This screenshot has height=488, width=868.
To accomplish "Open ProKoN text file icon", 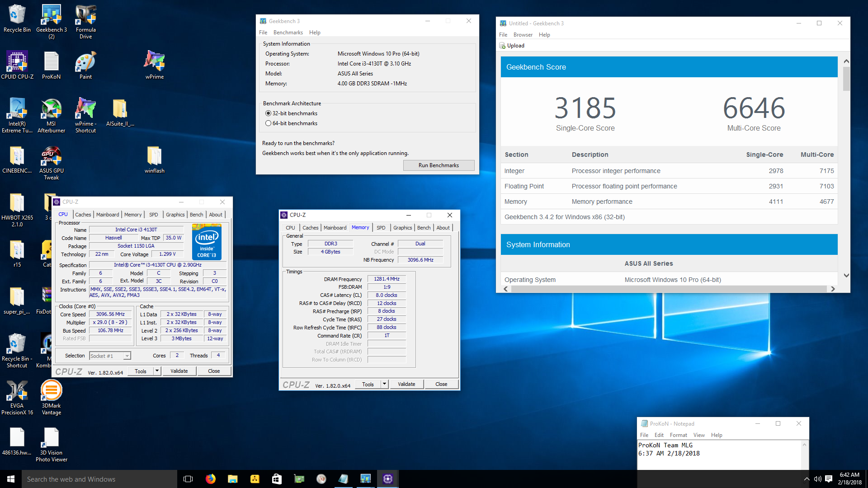I will pos(51,66).
